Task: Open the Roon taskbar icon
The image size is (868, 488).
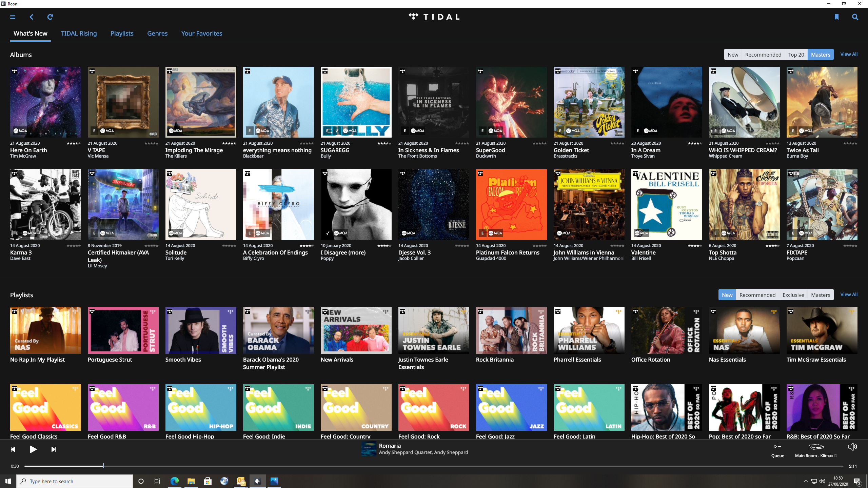Action: (x=257, y=481)
